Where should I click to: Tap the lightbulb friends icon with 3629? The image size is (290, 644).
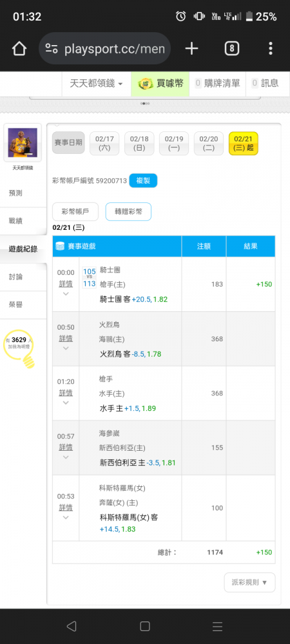[19, 348]
